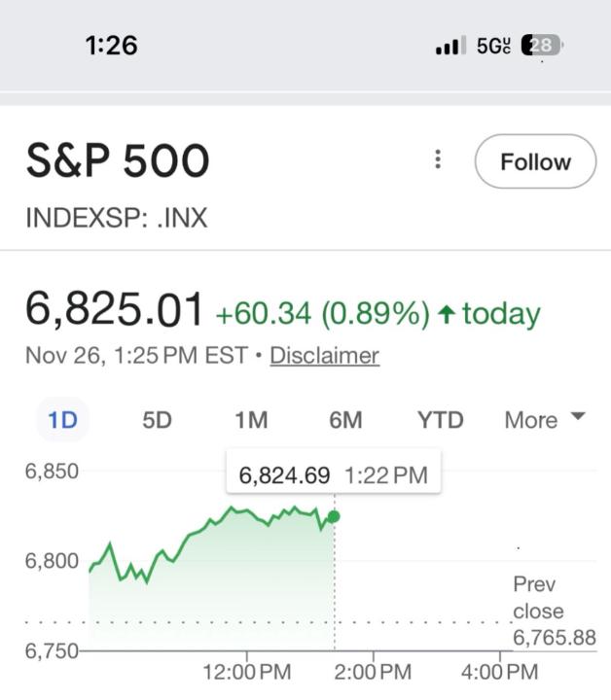Select the 6M chart range
Viewport: 611px width, 700px height.
coord(345,421)
